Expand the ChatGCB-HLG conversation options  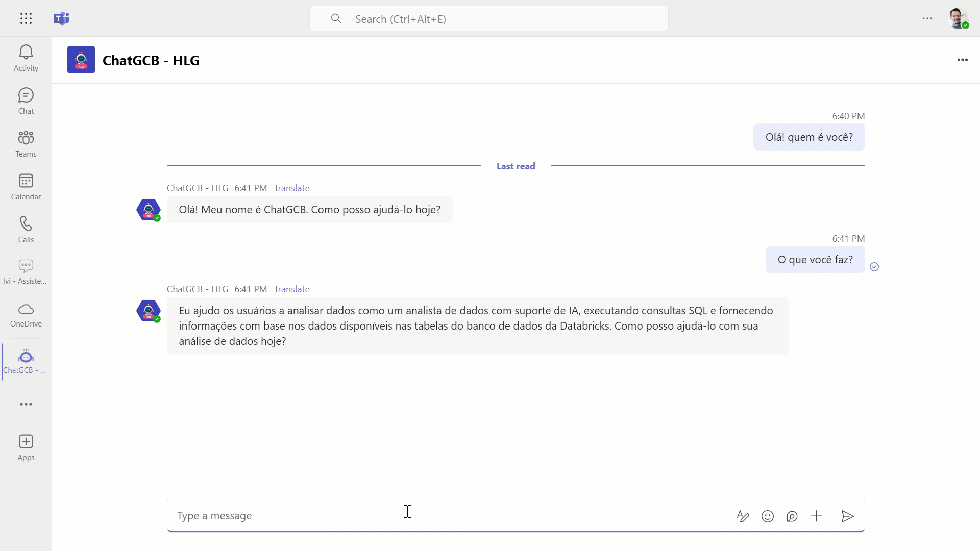point(963,60)
